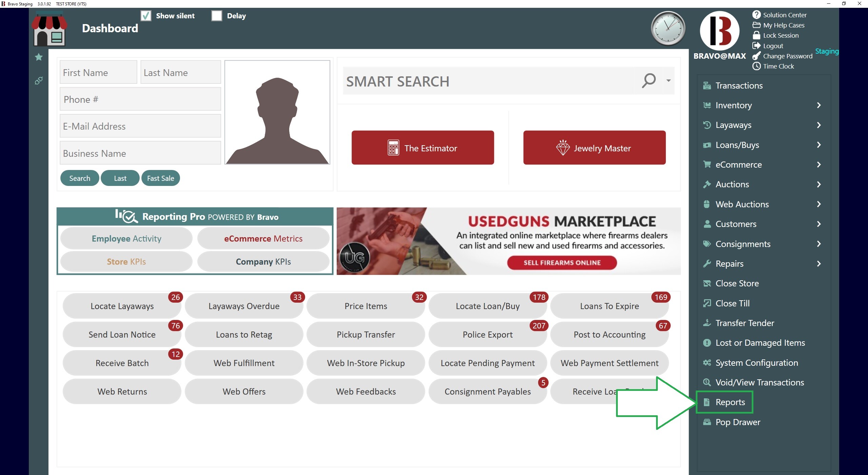Open the Locate Layaways queue
Image resolution: width=868 pixels, height=475 pixels.
pos(122,306)
